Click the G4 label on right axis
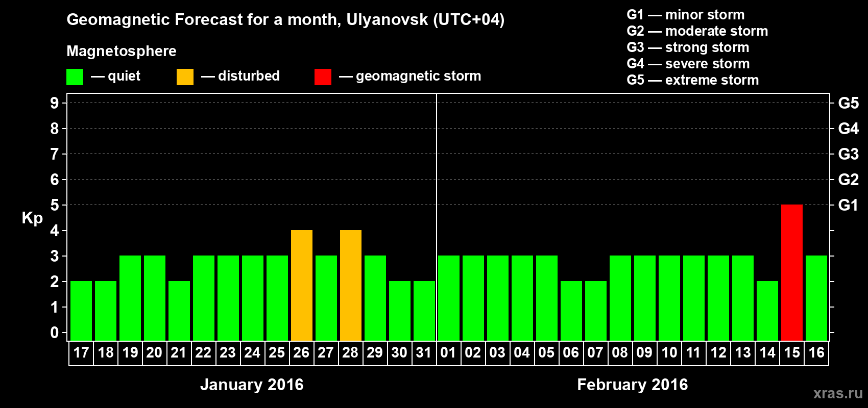Image resolution: width=868 pixels, height=408 pixels. point(849,129)
